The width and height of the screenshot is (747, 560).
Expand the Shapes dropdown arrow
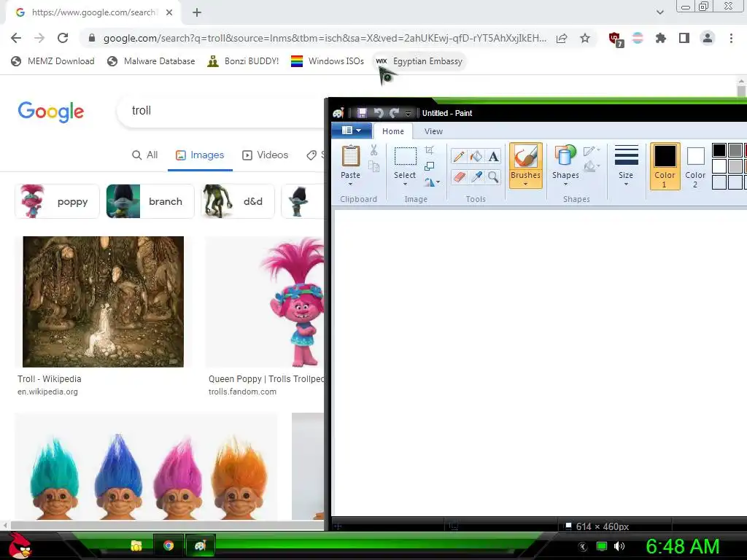coord(565,184)
